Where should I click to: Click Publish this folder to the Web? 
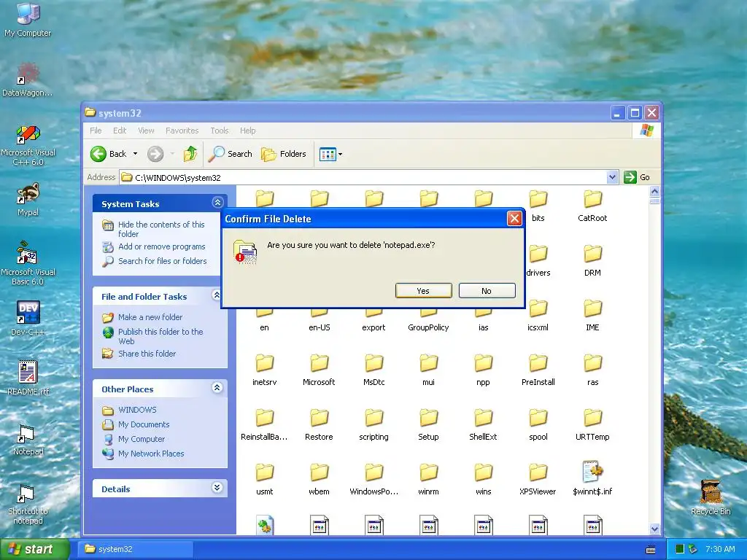coord(160,336)
